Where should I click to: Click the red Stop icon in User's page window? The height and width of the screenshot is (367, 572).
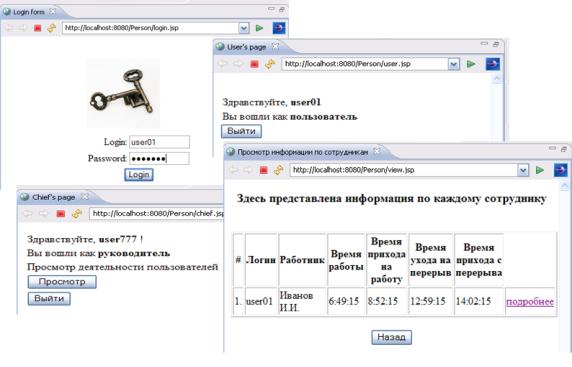254,64
